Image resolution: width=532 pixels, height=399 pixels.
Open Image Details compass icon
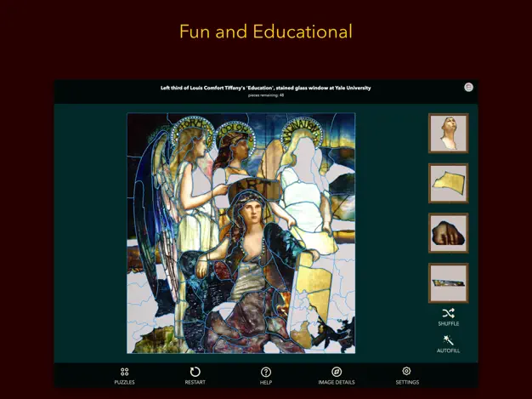click(x=337, y=372)
